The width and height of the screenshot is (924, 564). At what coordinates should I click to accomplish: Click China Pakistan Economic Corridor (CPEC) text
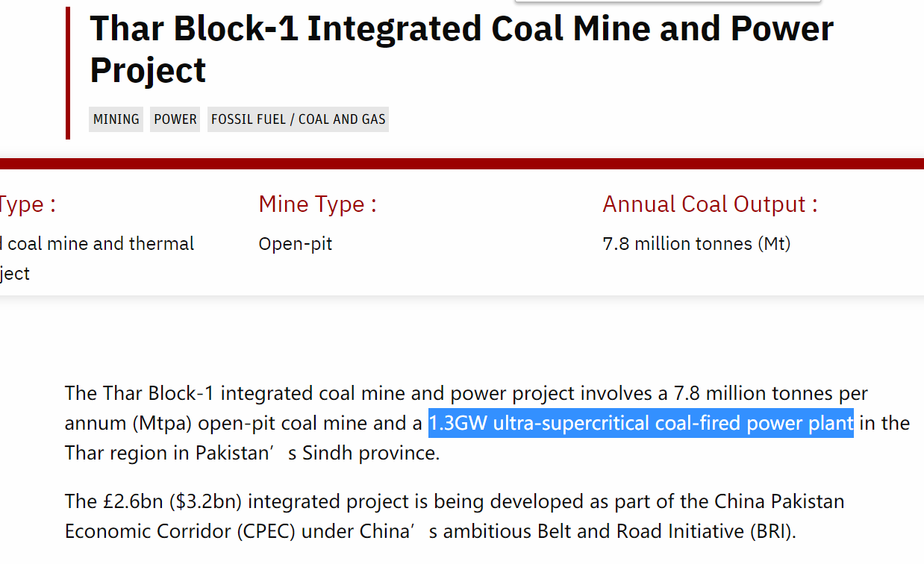click(455, 516)
